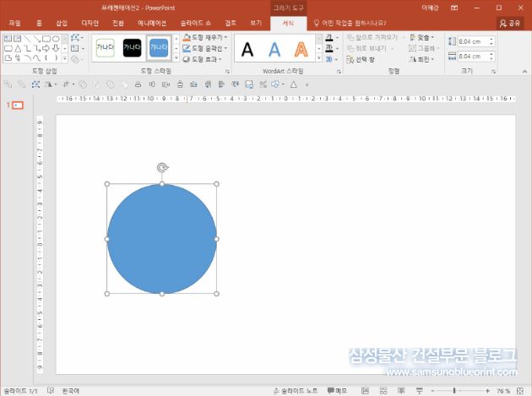Switch to Normal view icon in status bar
Screen dimensions: 532x396
tap(365, 391)
